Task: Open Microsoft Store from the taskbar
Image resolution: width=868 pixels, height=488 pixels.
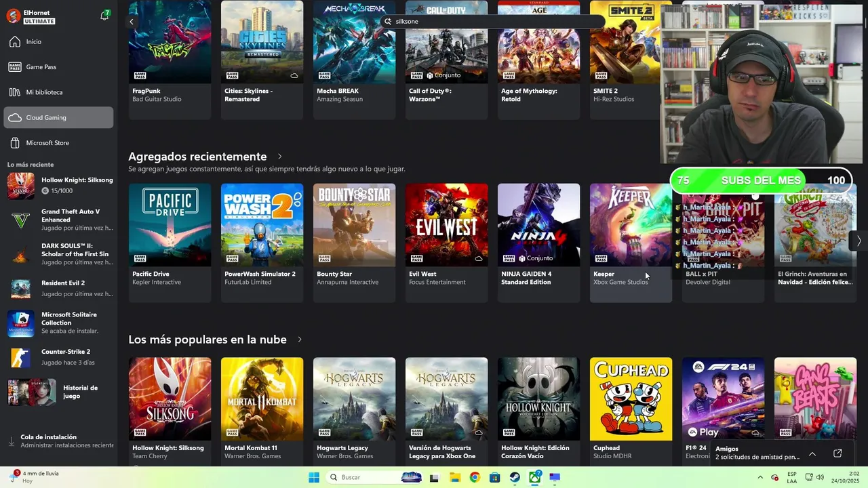Action: (495, 478)
